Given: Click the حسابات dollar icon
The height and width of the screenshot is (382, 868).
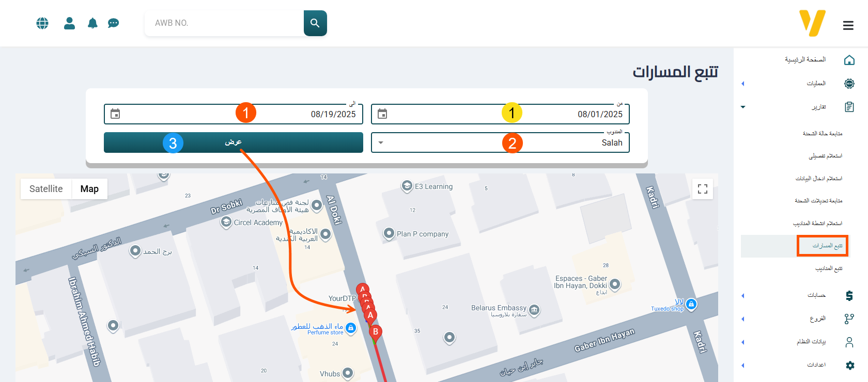Looking at the screenshot, I should click(x=849, y=296).
